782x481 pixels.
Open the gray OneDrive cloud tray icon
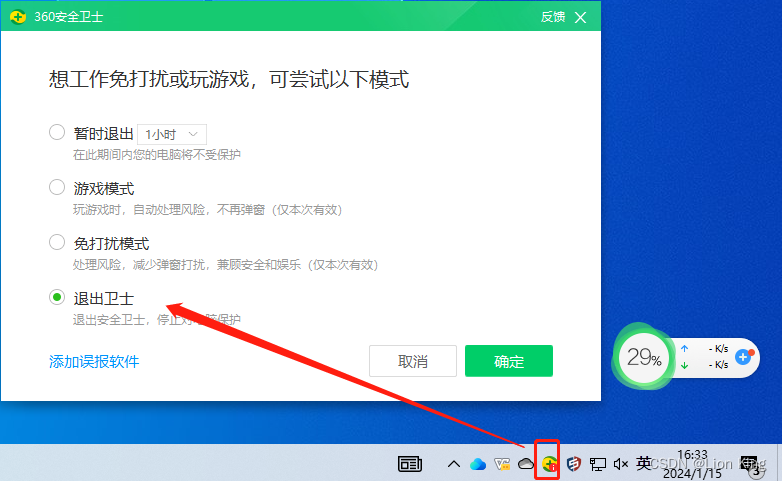(526, 464)
